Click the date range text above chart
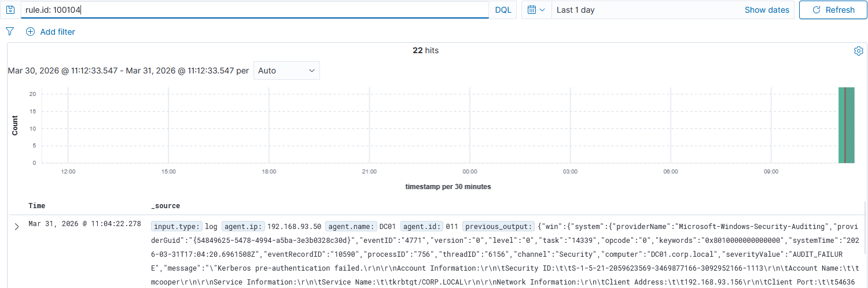 [128, 71]
